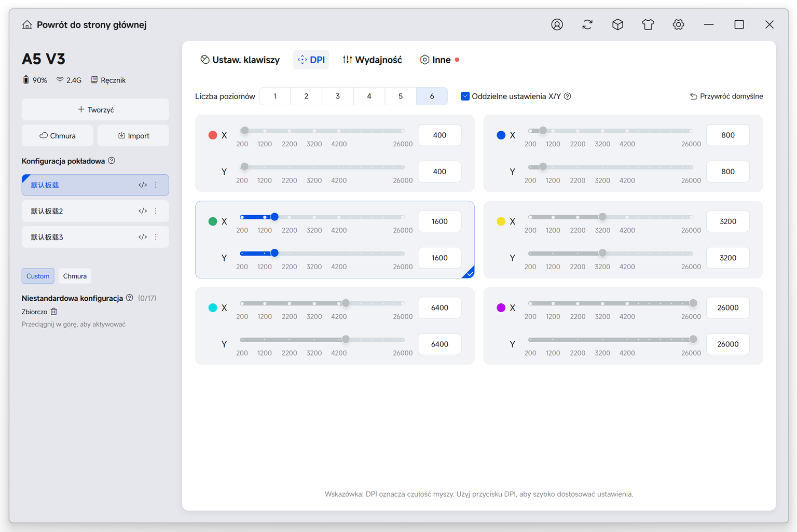Click the X slider handle of the 1600 DPI level
The image size is (797, 532).
[x=274, y=217]
